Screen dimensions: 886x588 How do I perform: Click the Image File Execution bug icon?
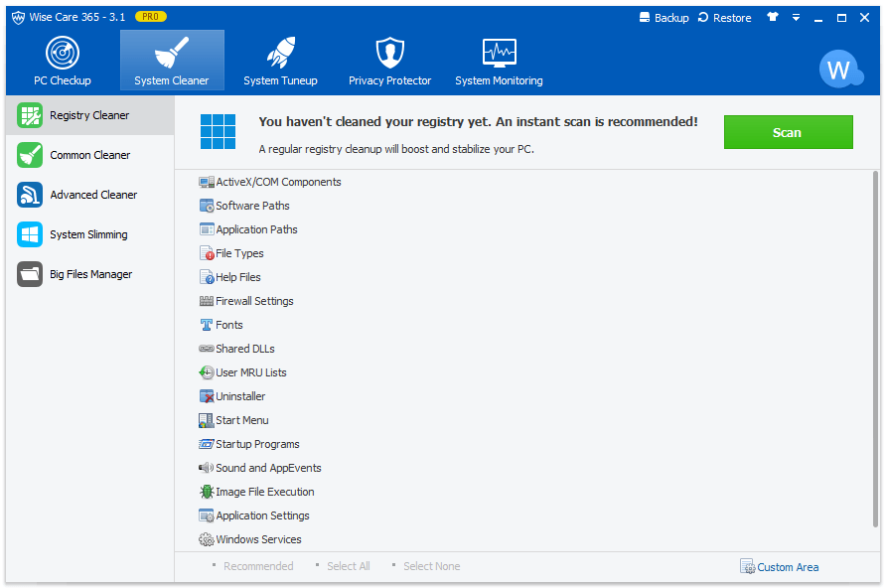tap(207, 492)
